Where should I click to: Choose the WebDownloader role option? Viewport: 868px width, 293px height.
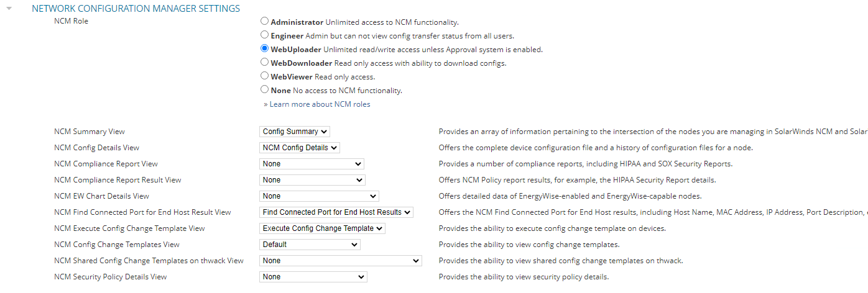(x=265, y=62)
